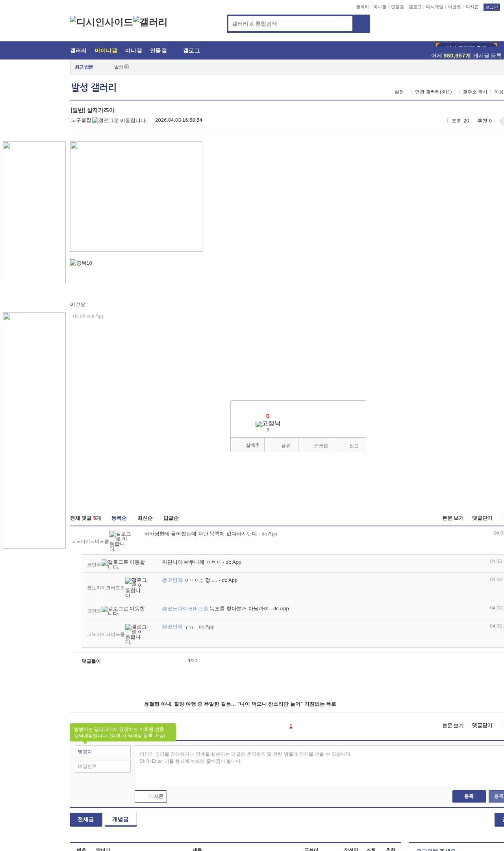The height and width of the screenshot is (851, 504).
Task: Click the 중복10 image icon in the post
Action: pyautogui.click(x=81, y=263)
